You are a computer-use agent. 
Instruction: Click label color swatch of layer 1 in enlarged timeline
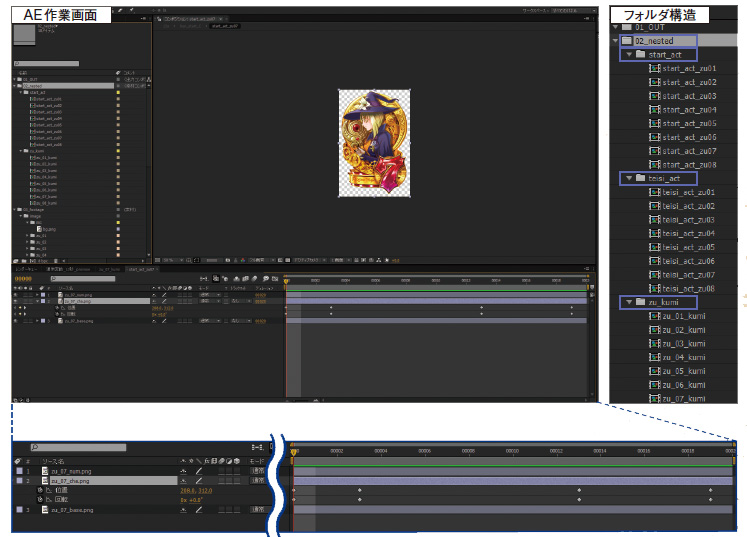(20, 471)
